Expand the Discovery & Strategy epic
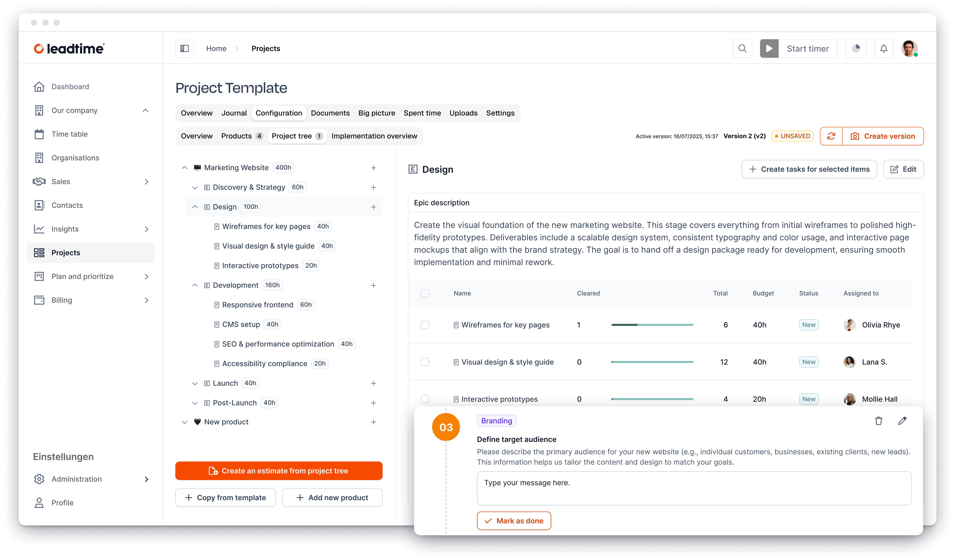955x560 pixels. pos(195,187)
